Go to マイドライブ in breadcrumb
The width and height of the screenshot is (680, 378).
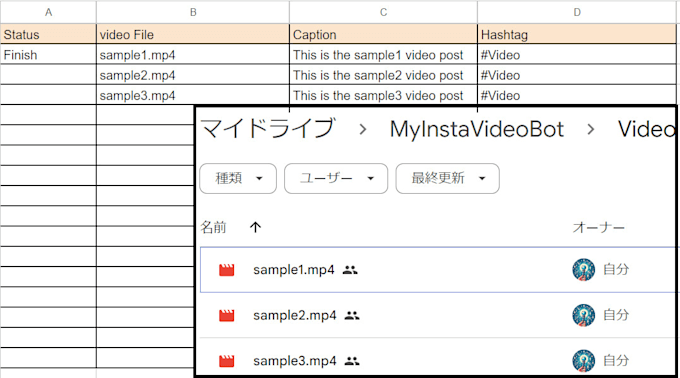tap(268, 129)
